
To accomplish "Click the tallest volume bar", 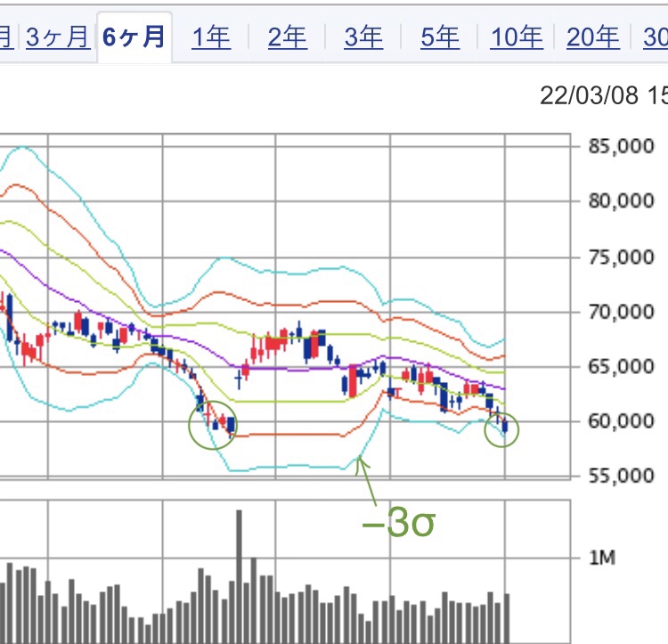I will click(239, 576).
